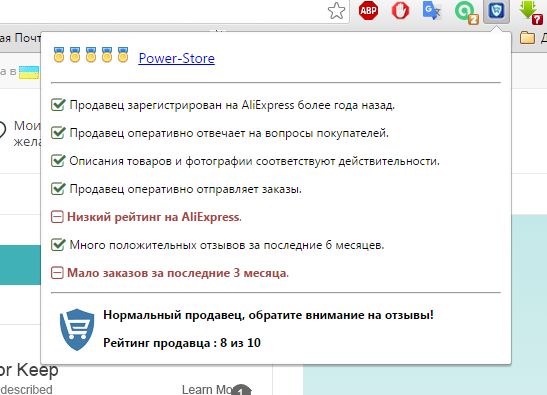547x395 pixels.
Task: Click the checkmark for seller registered over a year
Action: (x=58, y=104)
